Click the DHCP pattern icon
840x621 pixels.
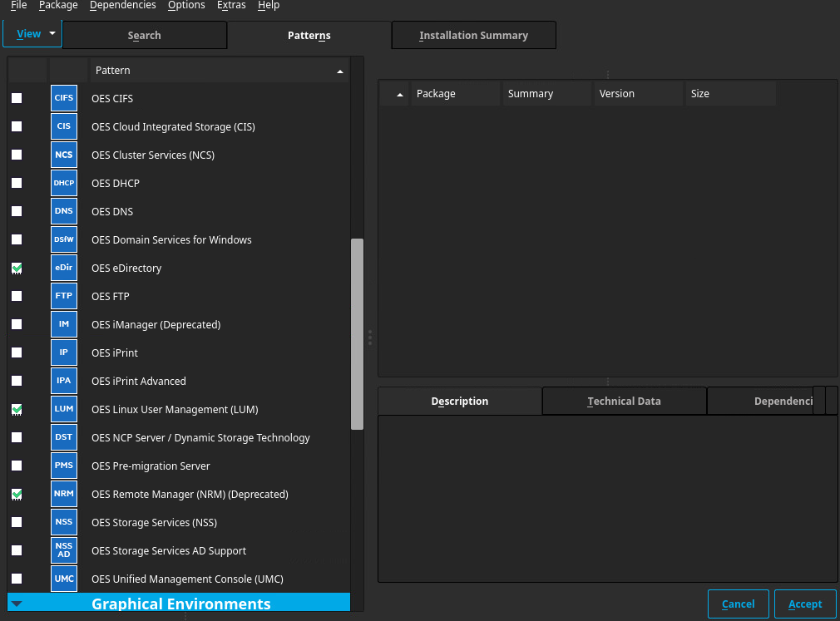[x=64, y=183]
